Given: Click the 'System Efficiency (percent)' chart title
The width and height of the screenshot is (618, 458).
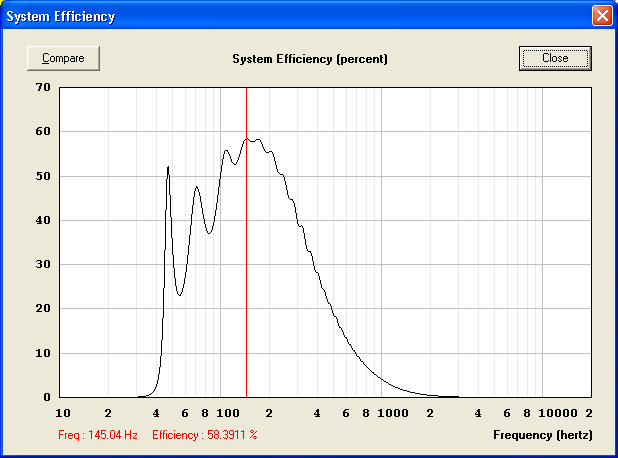Looking at the screenshot, I should 310,59.
